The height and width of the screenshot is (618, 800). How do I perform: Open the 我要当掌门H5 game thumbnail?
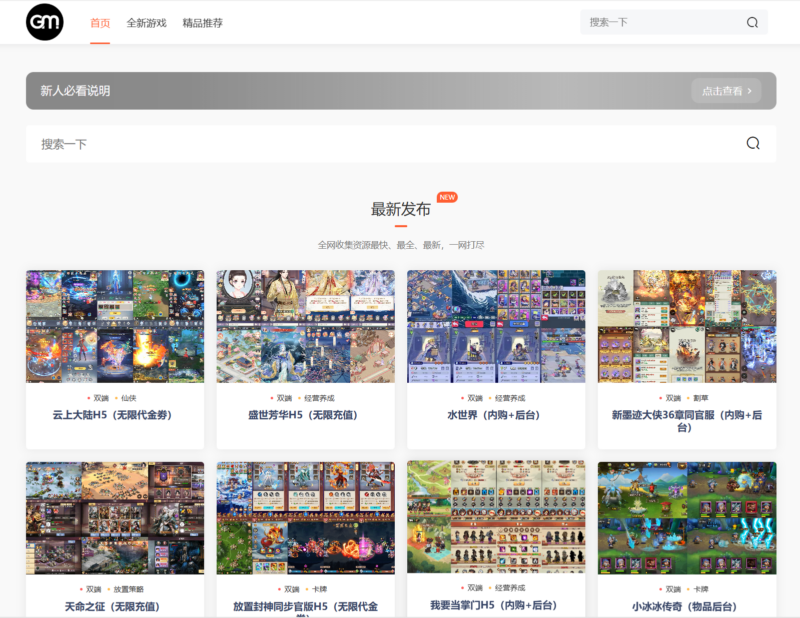coord(496,517)
